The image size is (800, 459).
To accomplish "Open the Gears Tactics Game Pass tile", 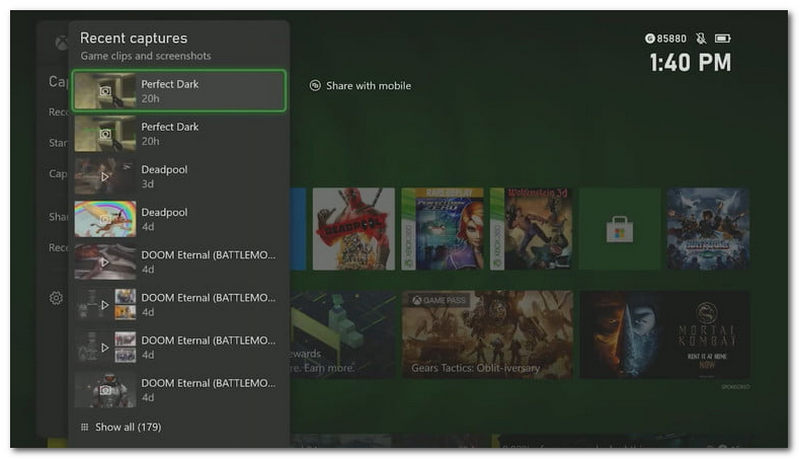I will point(487,335).
